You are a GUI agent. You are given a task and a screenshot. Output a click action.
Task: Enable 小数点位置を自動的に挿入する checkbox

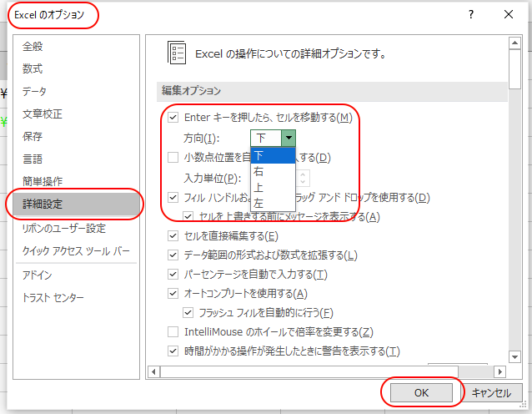tap(173, 157)
